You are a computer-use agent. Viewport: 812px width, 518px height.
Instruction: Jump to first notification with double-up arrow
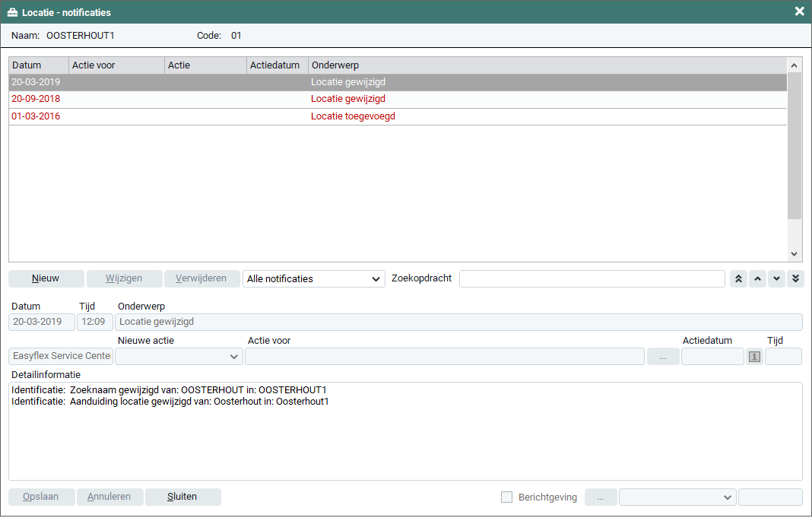737,279
